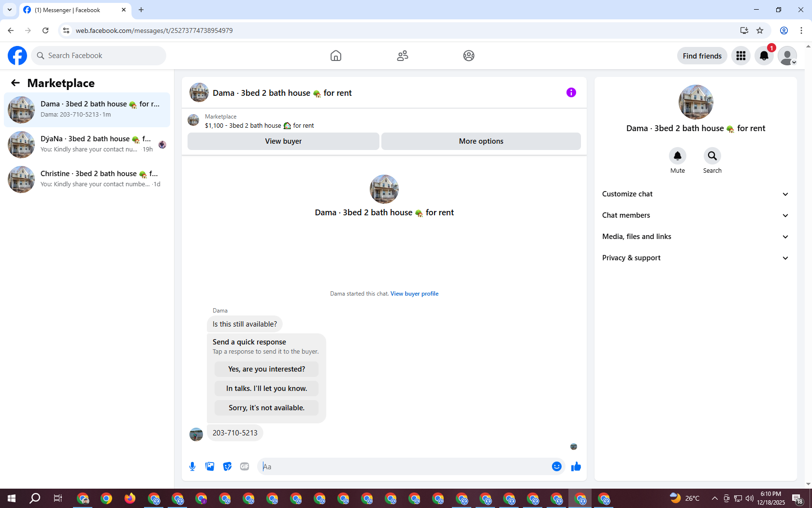Open the listing thumbnail beside $1,100 price
This screenshot has width=812, height=508.
(193, 120)
